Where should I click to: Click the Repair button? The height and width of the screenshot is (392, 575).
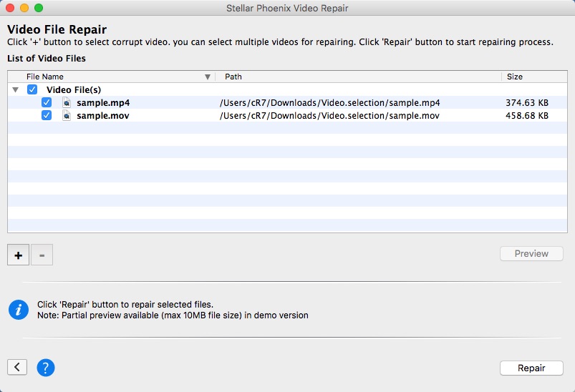(x=531, y=368)
